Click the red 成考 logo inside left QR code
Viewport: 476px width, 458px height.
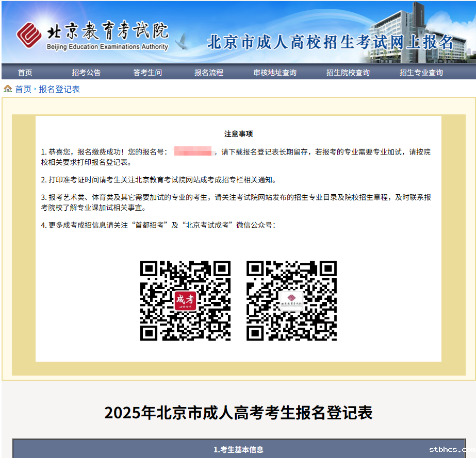tap(185, 300)
